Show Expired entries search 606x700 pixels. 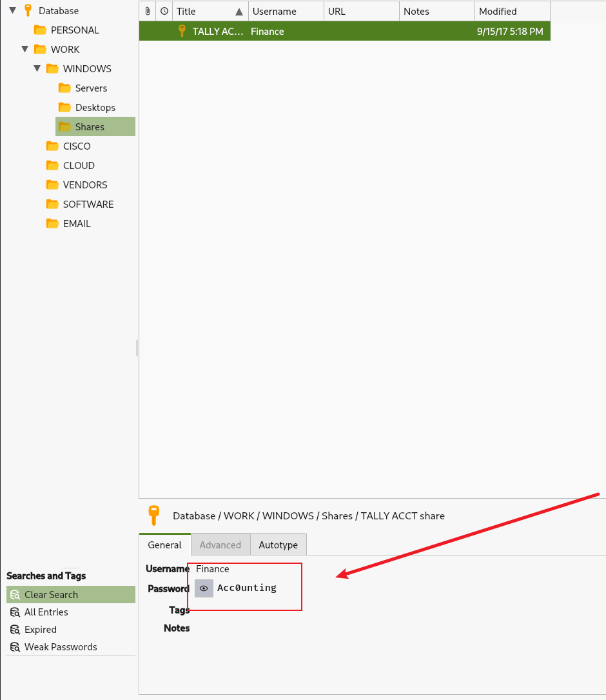[x=71, y=630]
